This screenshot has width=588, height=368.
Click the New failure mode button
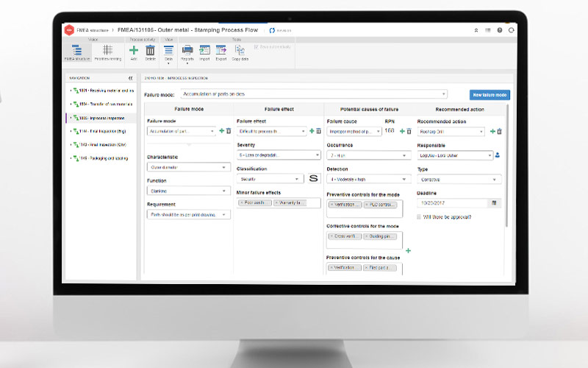[490, 94]
